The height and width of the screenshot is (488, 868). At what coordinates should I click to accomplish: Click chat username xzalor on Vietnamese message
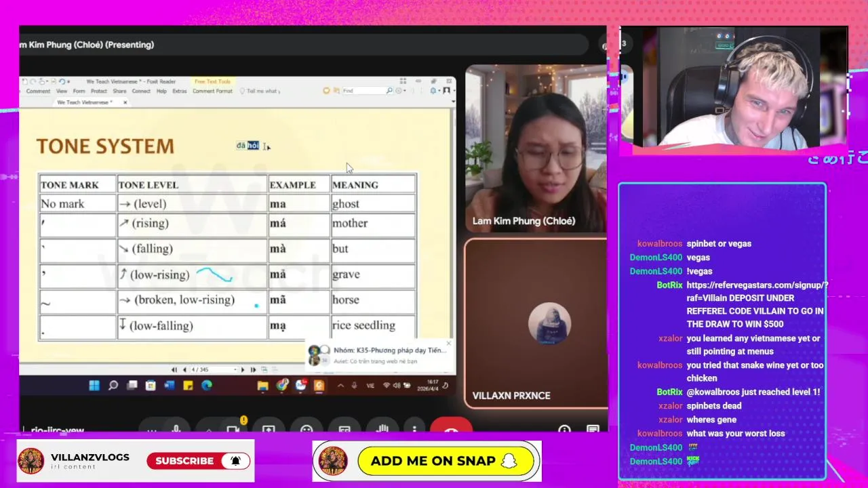coord(670,338)
